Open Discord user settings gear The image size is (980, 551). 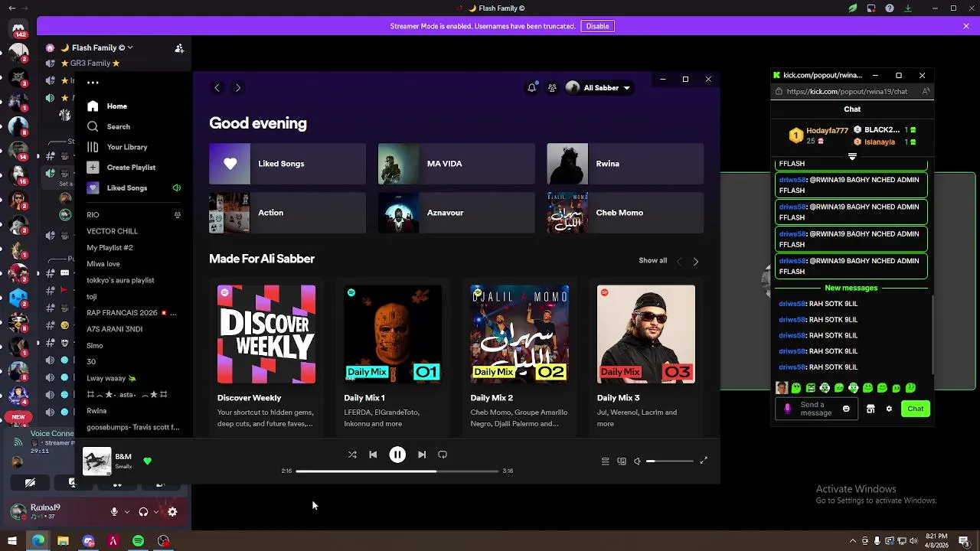172,512
